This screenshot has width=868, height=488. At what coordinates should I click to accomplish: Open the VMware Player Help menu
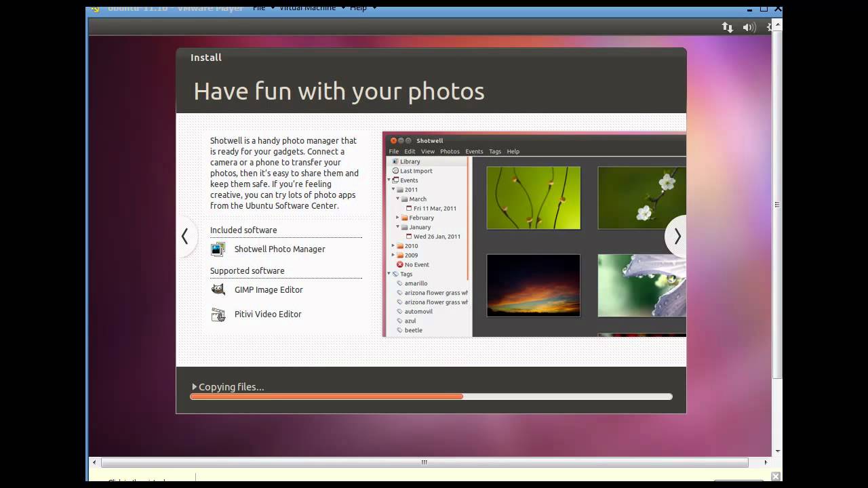coord(358,8)
